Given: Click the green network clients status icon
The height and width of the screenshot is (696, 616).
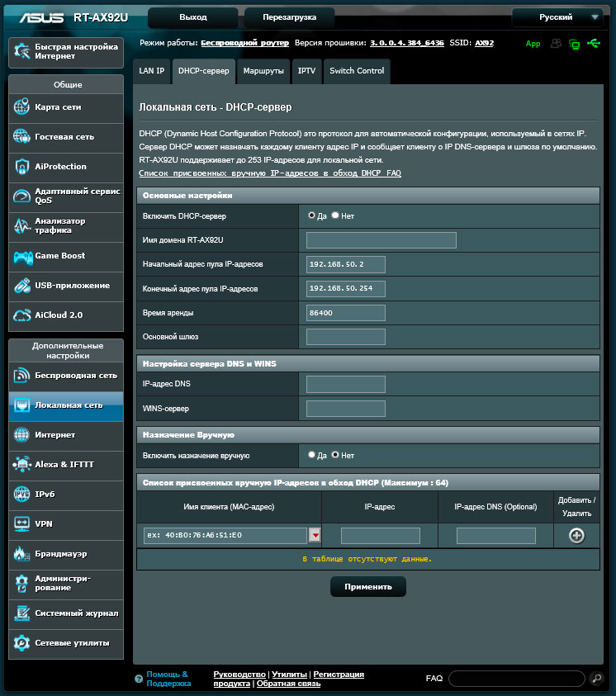Looking at the screenshot, I should click(574, 44).
